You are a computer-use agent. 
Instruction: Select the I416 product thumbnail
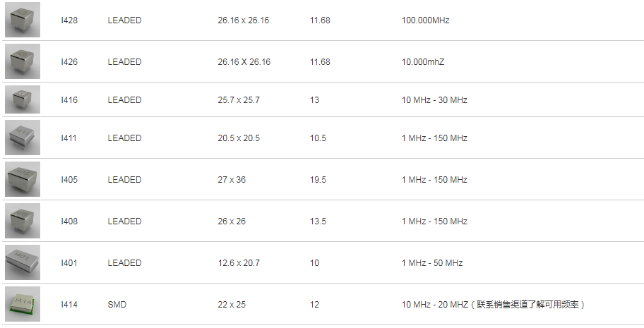(23, 99)
